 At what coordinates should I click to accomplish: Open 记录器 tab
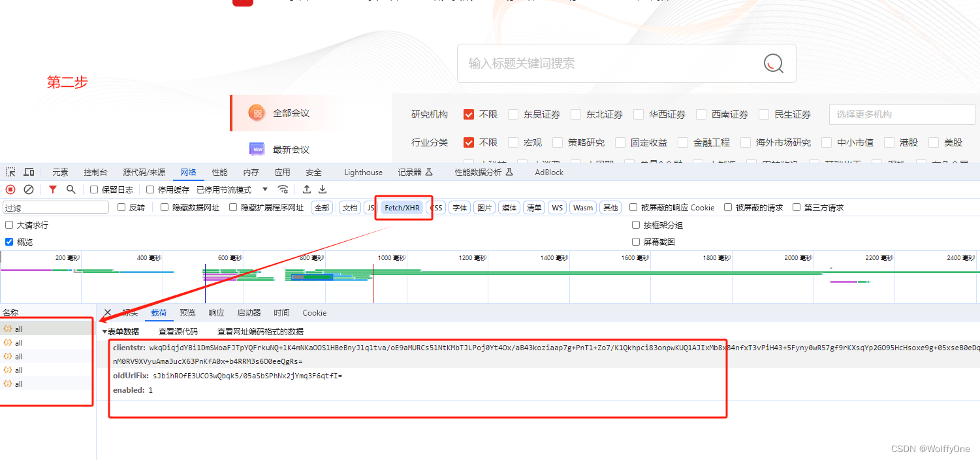click(415, 172)
